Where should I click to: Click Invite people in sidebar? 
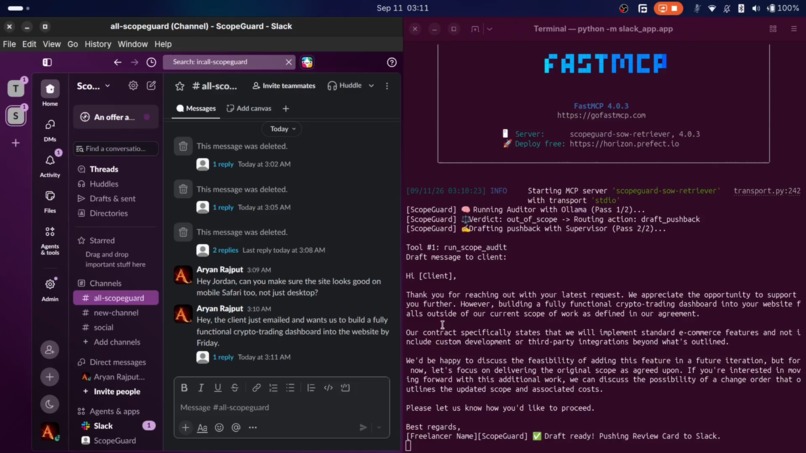[117, 392]
